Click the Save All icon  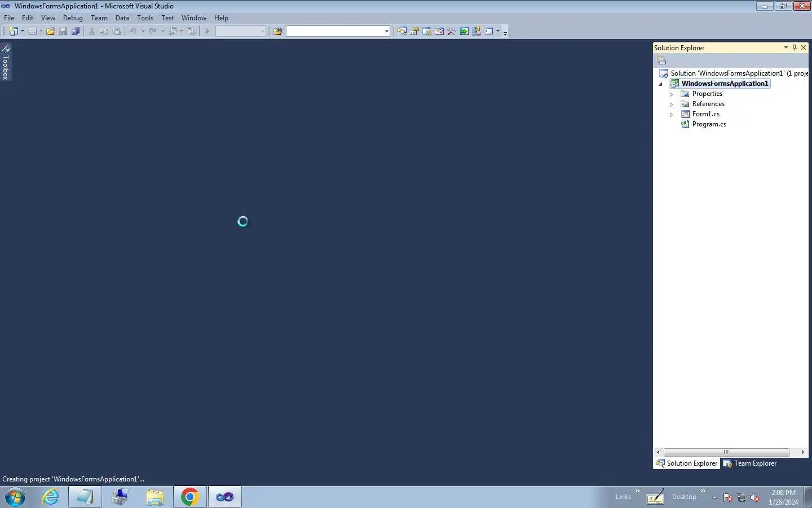76,31
